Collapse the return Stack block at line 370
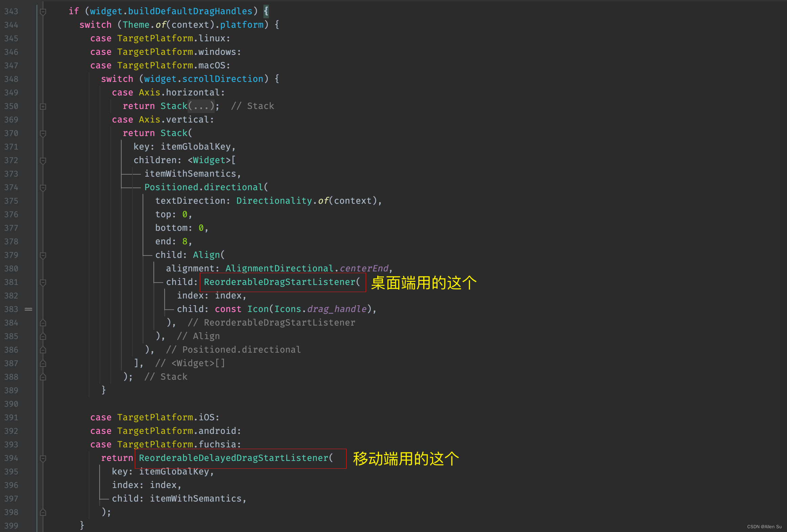This screenshot has width=787, height=532. pos(43,134)
